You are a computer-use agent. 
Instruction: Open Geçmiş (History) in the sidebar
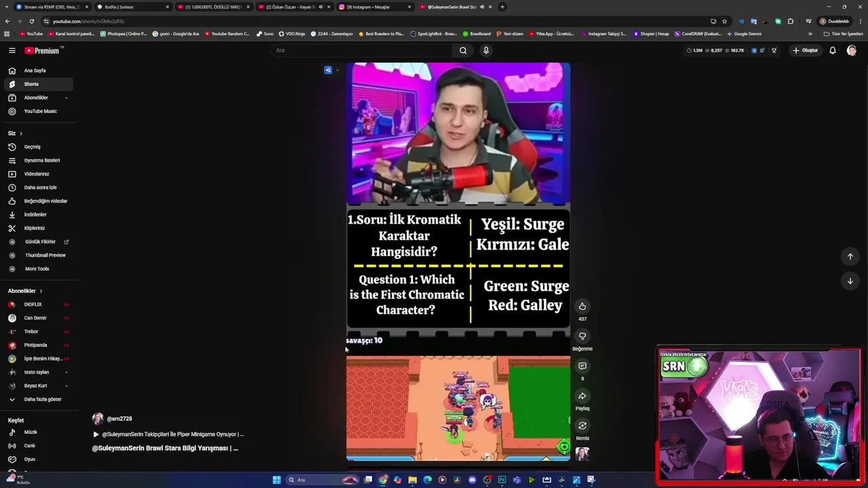[38, 146]
